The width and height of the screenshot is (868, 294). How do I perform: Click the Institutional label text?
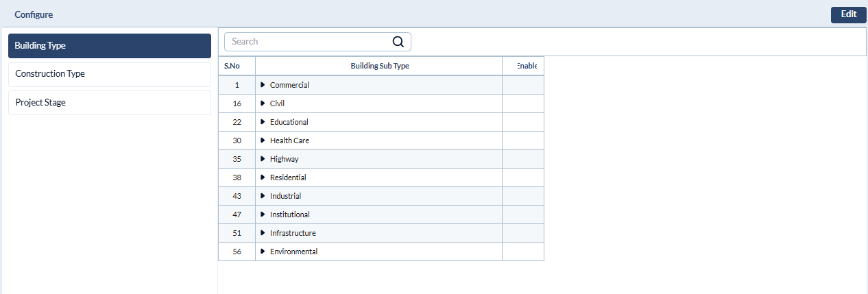point(290,215)
